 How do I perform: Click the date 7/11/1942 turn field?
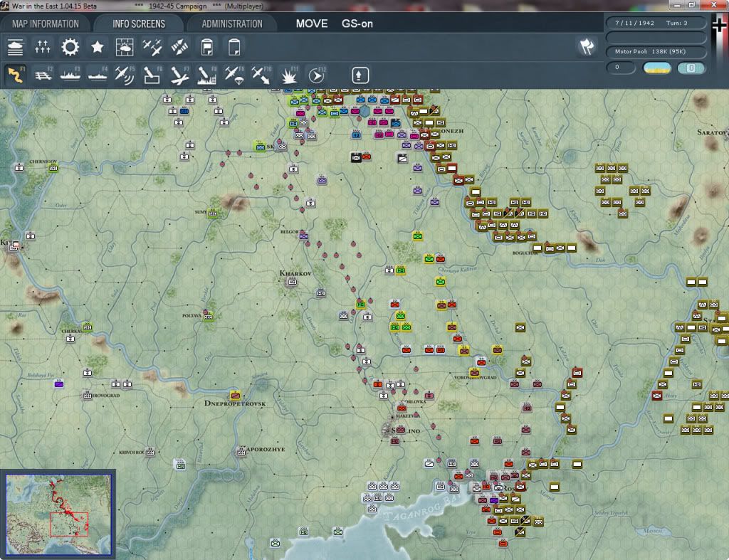point(655,23)
